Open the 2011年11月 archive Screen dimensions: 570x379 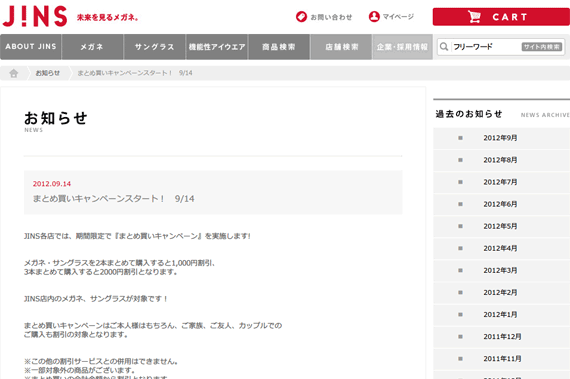[x=502, y=359]
